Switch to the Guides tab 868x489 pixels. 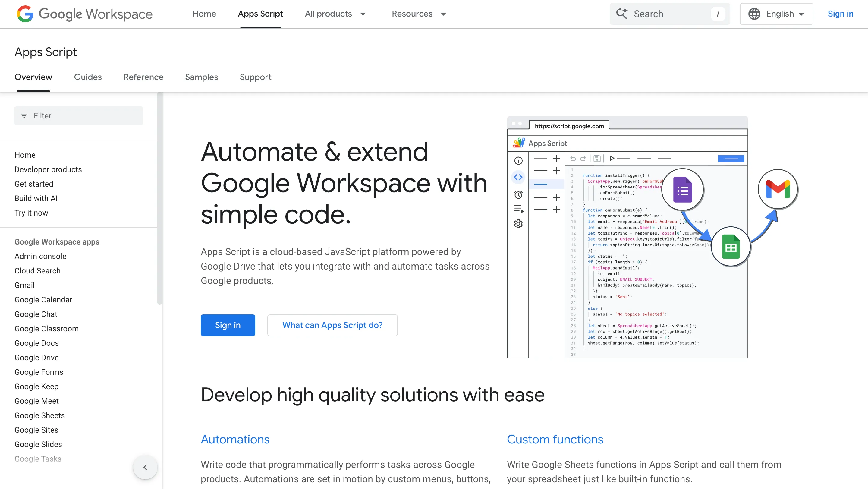88,77
